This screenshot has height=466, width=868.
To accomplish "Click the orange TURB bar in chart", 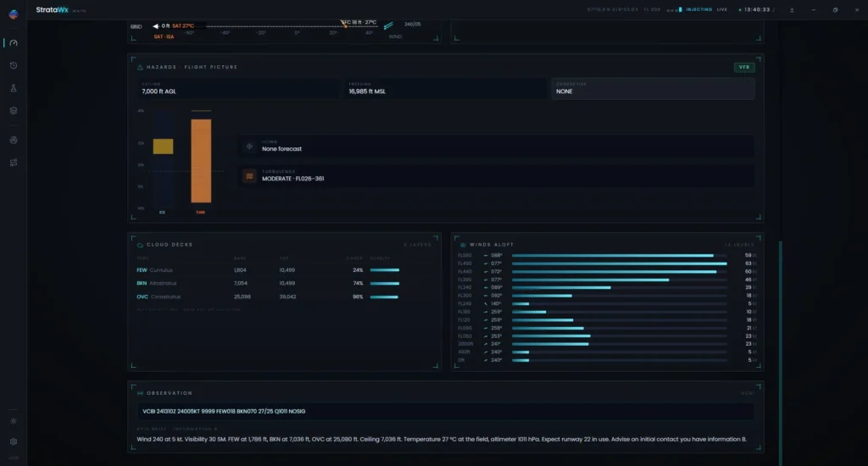I will pyautogui.click(x=201, y=161).
